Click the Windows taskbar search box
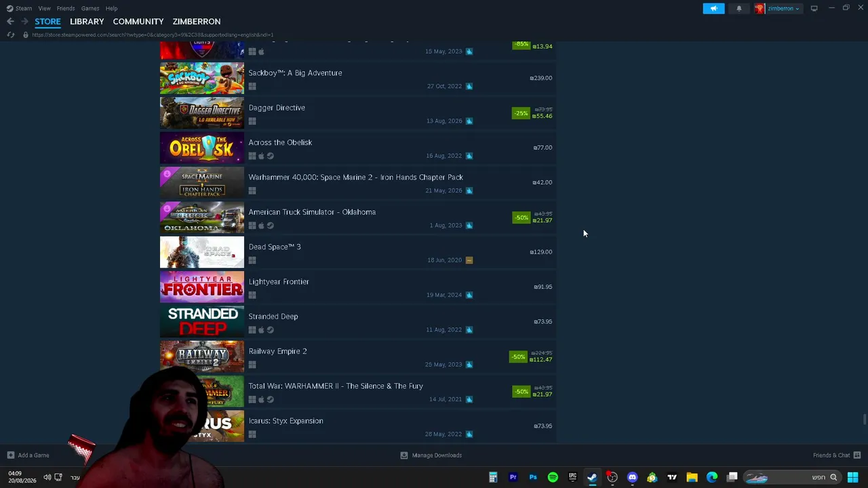 pos(793,477)
